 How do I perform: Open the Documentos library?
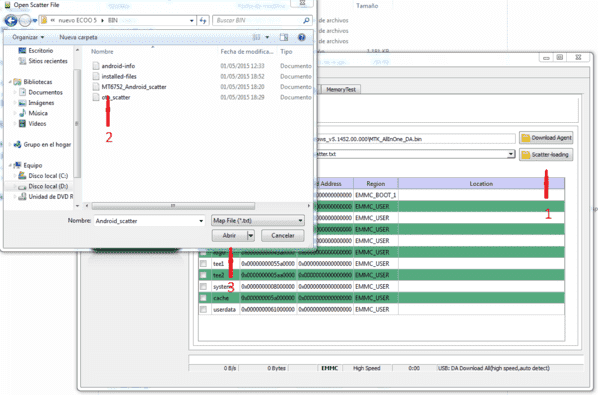coord(45,92)
